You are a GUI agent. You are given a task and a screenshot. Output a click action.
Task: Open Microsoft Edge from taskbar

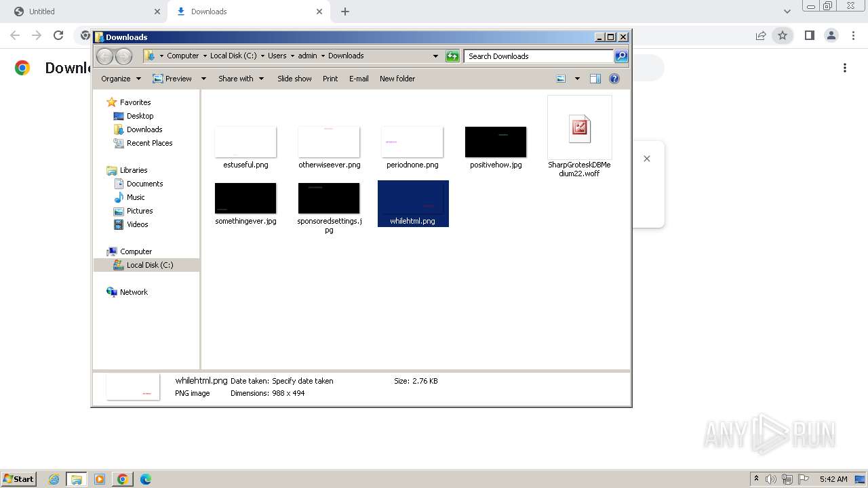point(145,479)
